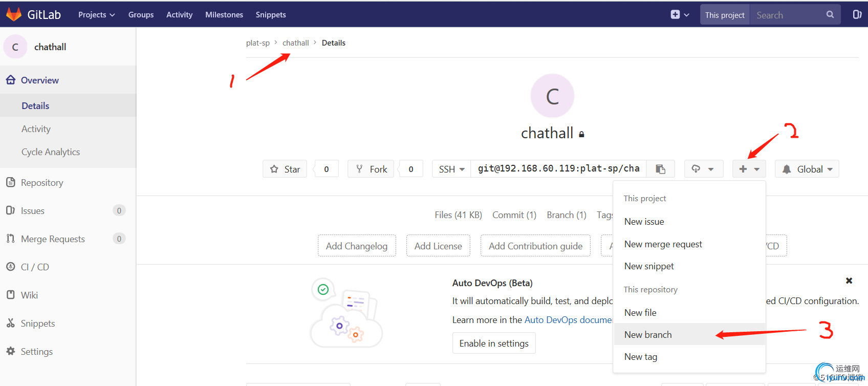
Task: Focus the Search input field
Action: [788, 15]
